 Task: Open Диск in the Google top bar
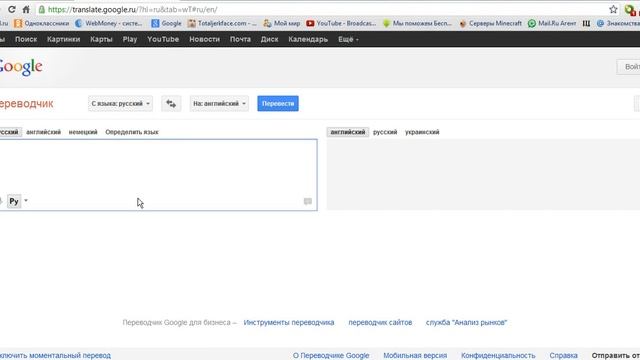click(x=269, y=39)
